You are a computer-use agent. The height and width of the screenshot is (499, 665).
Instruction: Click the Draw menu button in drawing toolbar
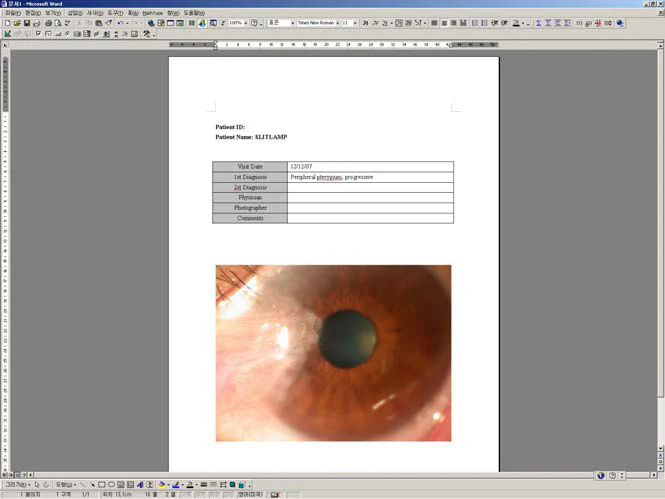coord(15,484)
